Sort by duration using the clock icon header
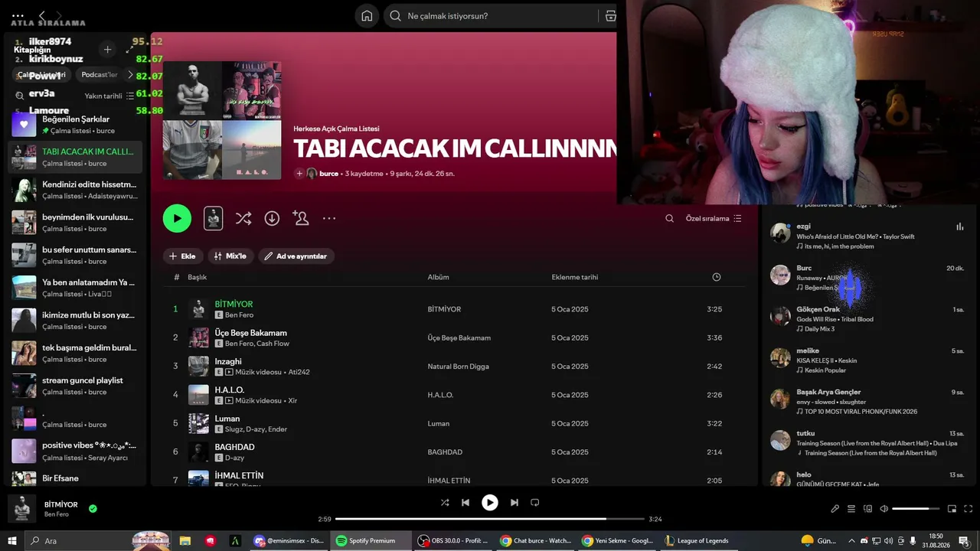The width and height of the screenshot is (980, 551). pos(717,277)
